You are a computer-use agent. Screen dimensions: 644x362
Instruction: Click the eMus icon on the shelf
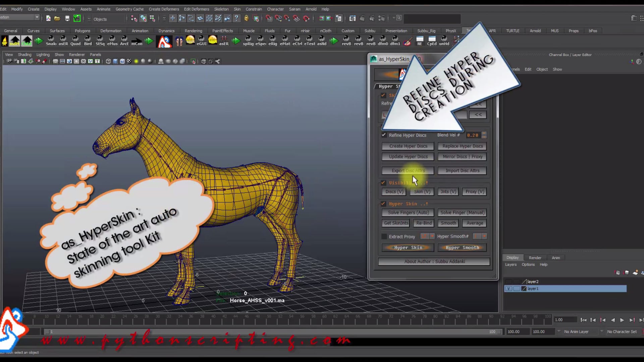[x=112, y=40]
